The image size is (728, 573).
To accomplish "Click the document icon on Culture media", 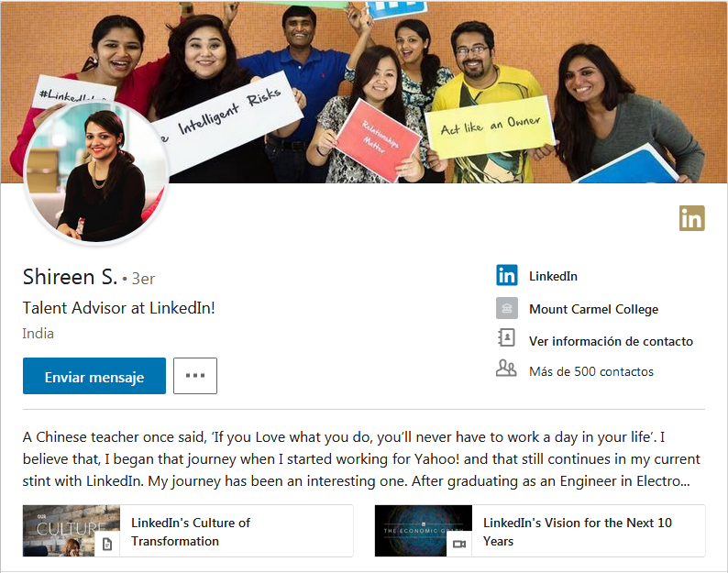I will click(107, 545).
